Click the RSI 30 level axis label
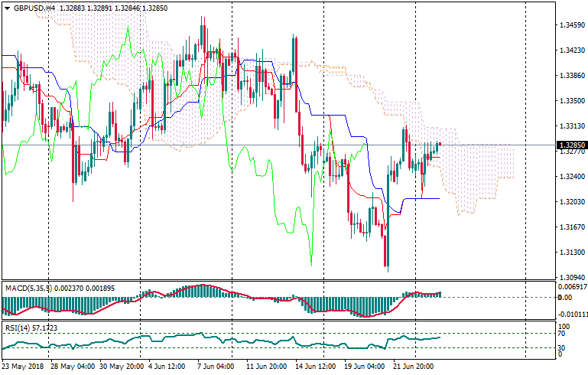 pos(562,347)
